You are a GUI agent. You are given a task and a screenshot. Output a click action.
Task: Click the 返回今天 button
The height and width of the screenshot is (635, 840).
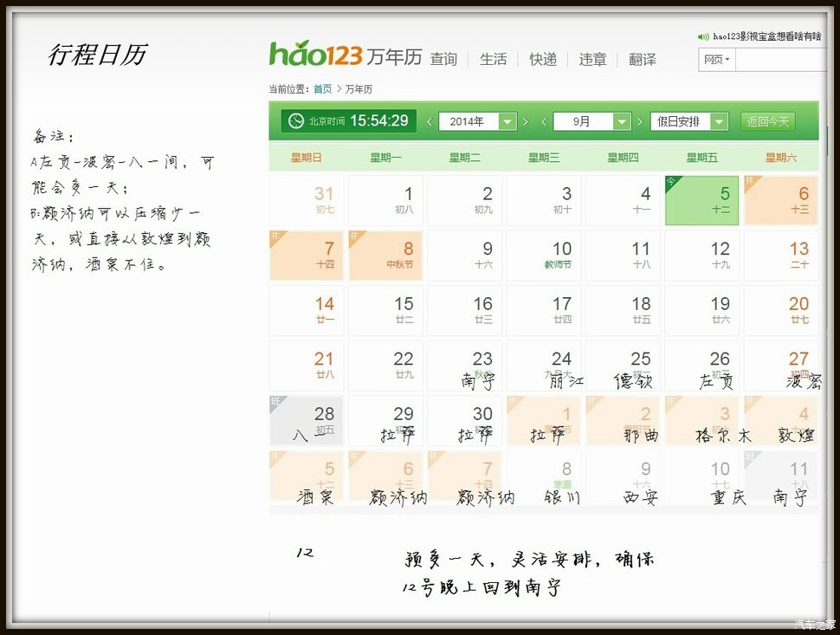coord(768,122)
